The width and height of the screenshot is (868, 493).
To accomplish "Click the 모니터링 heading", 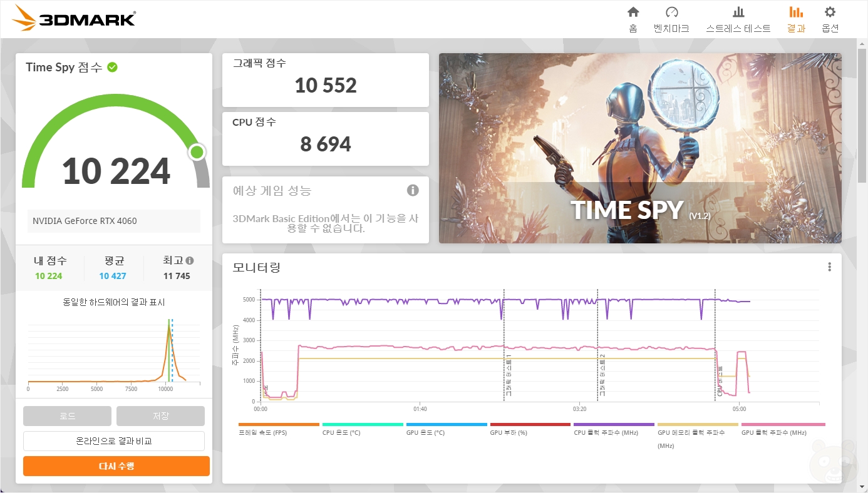I will tap(257, 268).
